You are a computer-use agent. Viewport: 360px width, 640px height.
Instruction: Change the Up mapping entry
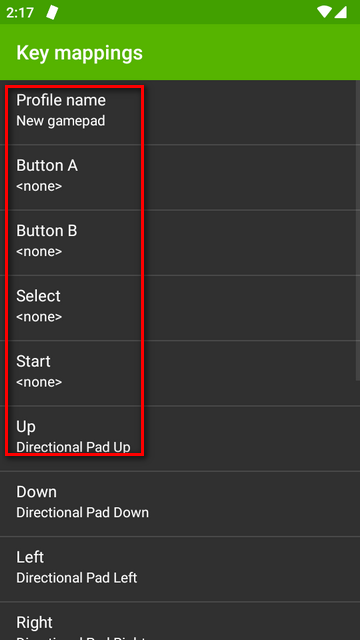point(180,438)
